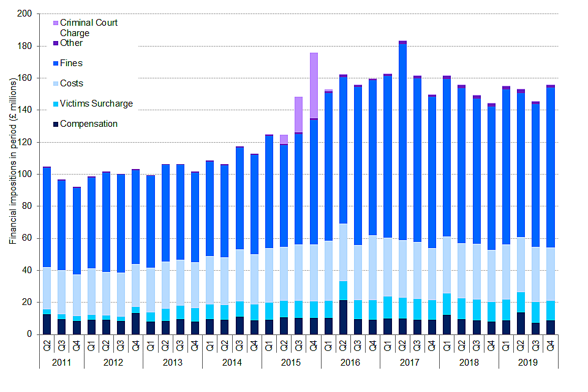Screen dimensions: 588x392
Task: Click the Criminal Court Charge legend swatch
Action: [56, 23]
